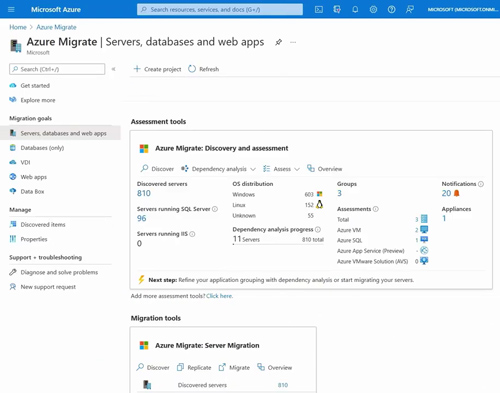The height and width of the screenshot is (393, 500).
Task: Click the Windows logo in OS distribution
Action: click(319, 194)
